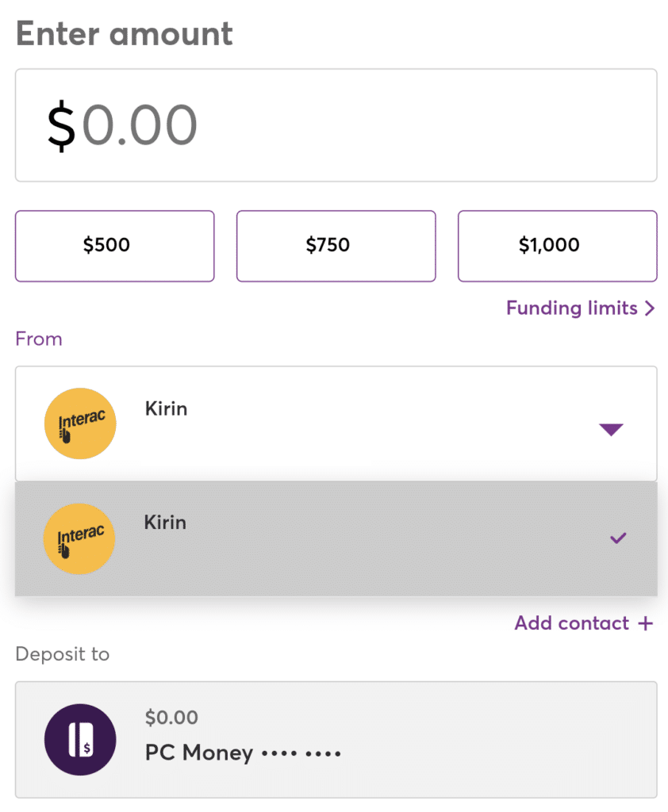Select the $500 preset amount
The width and height of the screenshot is (668, 812).
pos(114,246)
